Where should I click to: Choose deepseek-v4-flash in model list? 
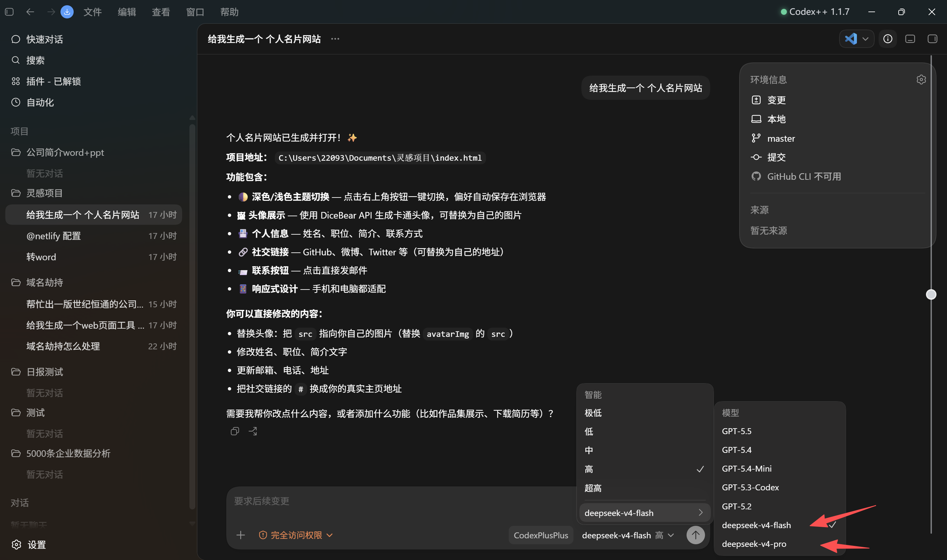780,525
